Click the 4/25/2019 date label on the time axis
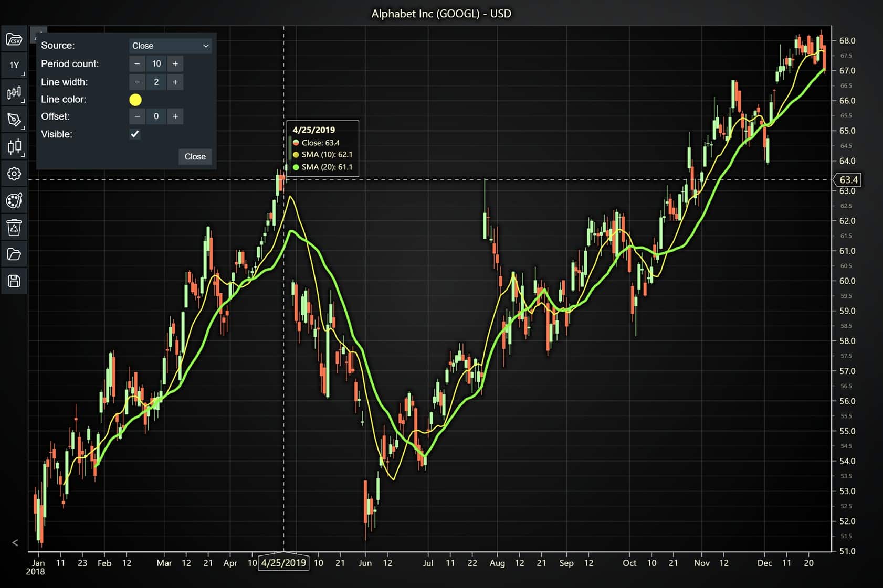 pos(283,563)
